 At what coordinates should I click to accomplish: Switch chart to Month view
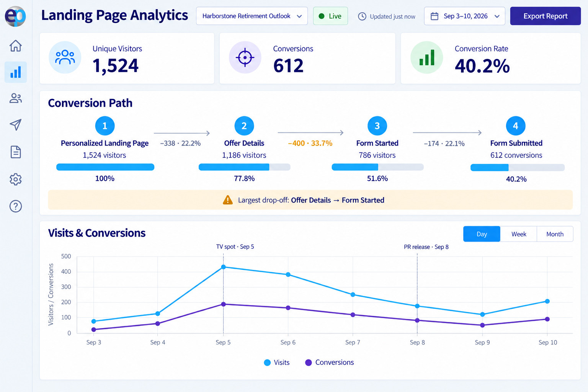tap(555, 234)
